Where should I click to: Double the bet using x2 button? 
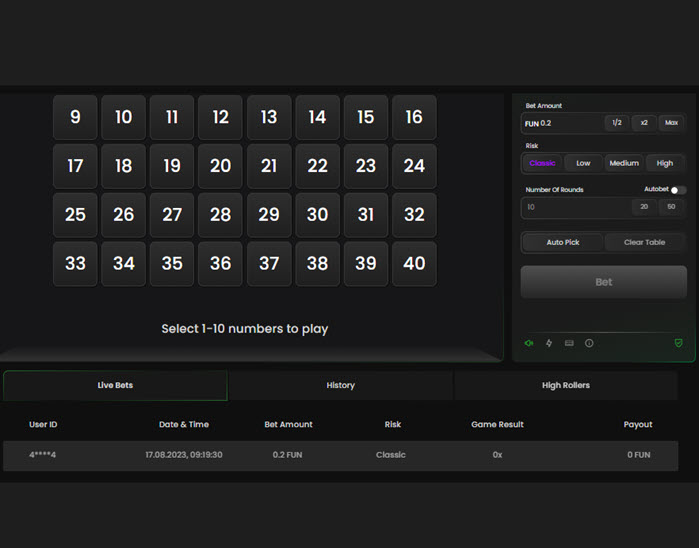(x=644, y=123)
